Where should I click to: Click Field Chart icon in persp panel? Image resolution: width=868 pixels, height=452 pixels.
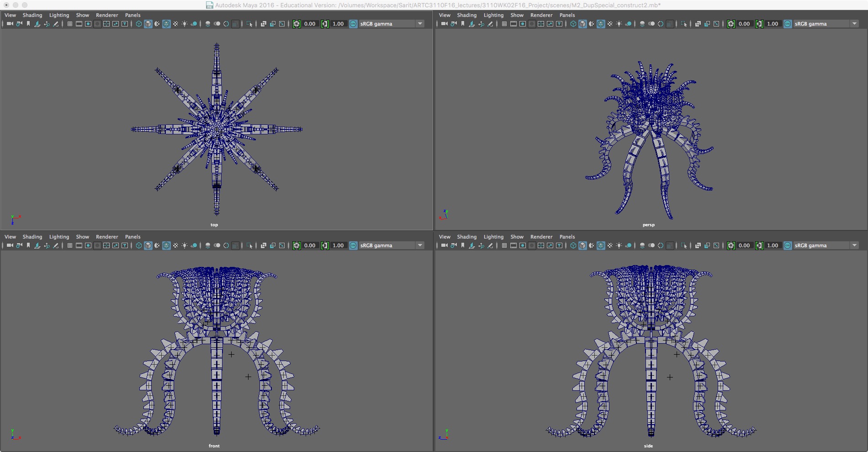(x=541, y=24)
